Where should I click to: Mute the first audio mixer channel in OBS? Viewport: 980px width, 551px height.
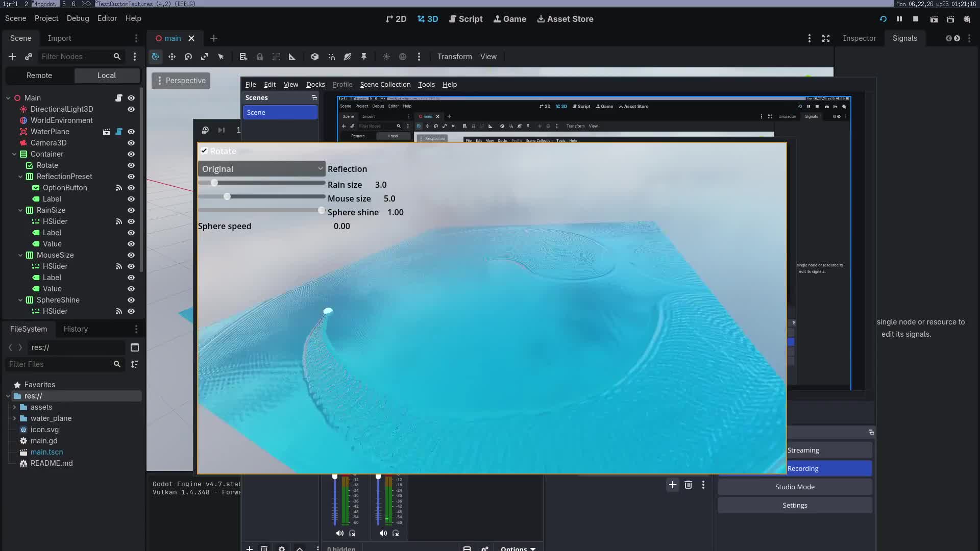click(340, 533)
